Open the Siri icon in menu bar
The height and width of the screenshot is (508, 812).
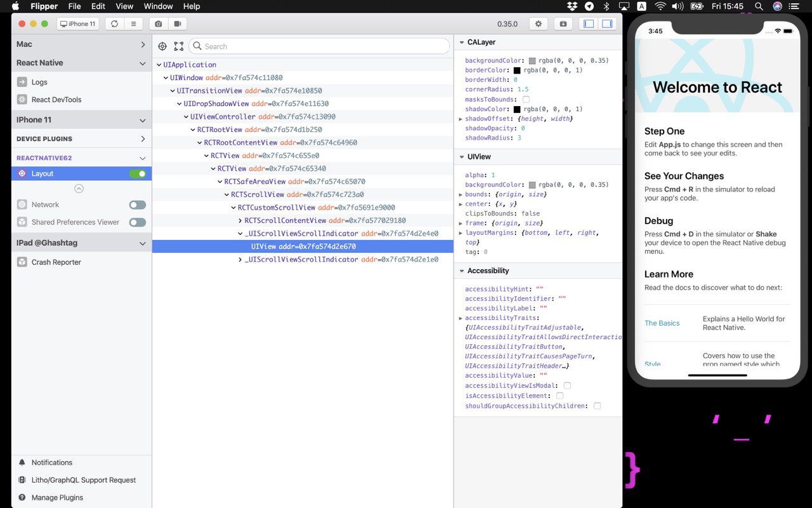(x=778, y=6)
